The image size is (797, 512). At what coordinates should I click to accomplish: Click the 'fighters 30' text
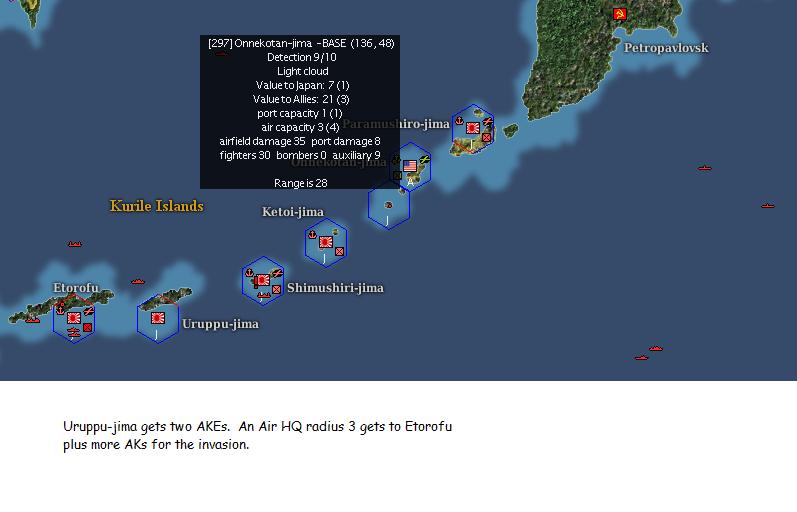[245, 155]
